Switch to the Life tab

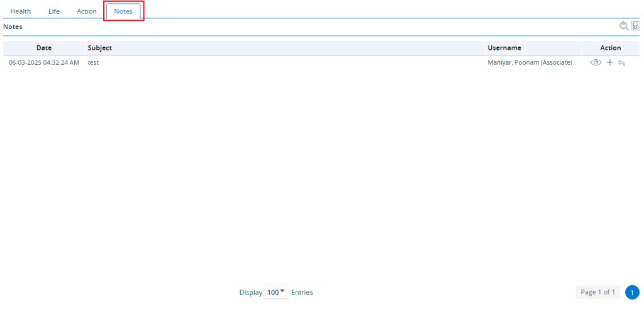54,11
